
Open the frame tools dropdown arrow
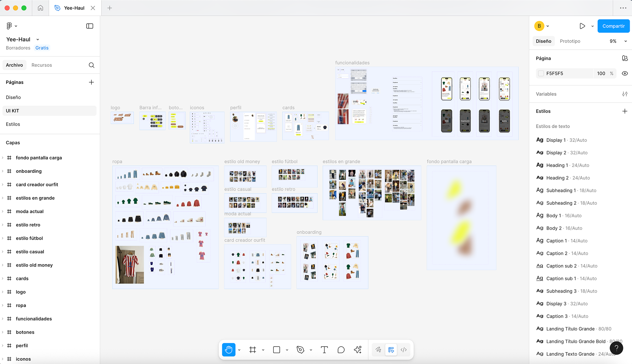[x=263, y=350]
